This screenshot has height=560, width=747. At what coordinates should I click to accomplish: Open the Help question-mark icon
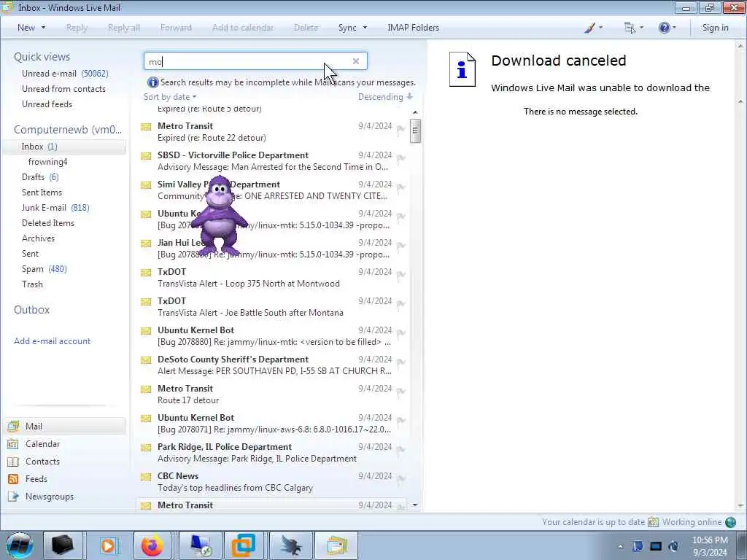[x=667, y=28]
